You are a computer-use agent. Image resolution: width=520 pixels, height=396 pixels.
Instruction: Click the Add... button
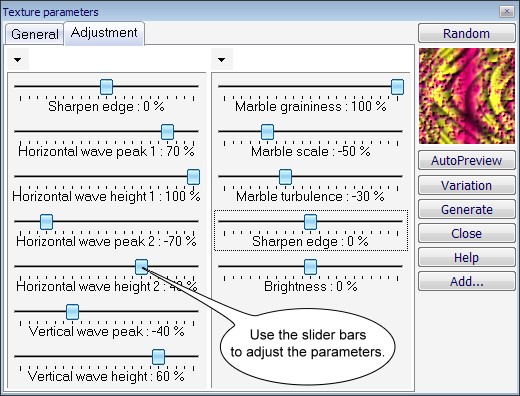pos(467,281)
